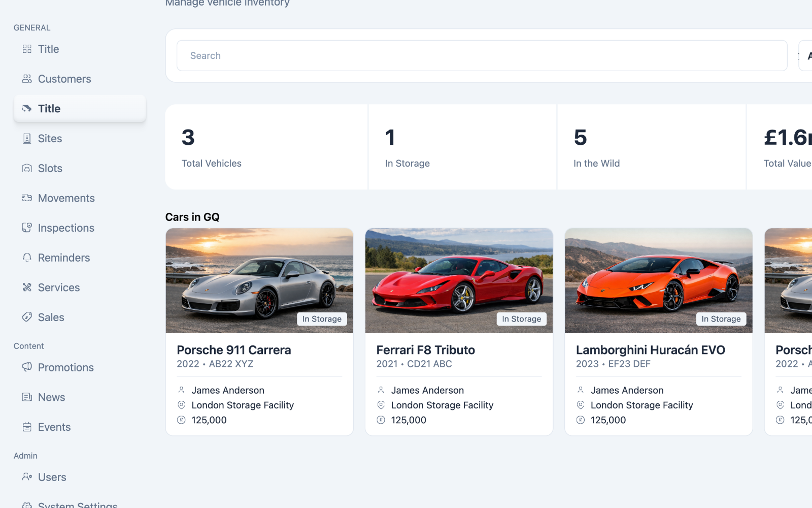Click the Admin sidebar section label
The width and height of the screenshot is (812, 508).
25,456
